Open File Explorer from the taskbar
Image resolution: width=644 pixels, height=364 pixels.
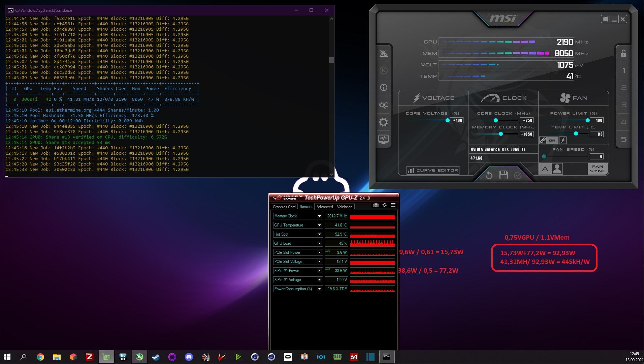click(x=57, y=357)
